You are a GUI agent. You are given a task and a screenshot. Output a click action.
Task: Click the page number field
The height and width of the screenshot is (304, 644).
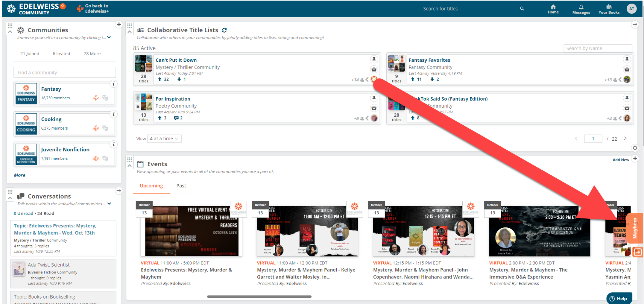(x=593, y=139)
